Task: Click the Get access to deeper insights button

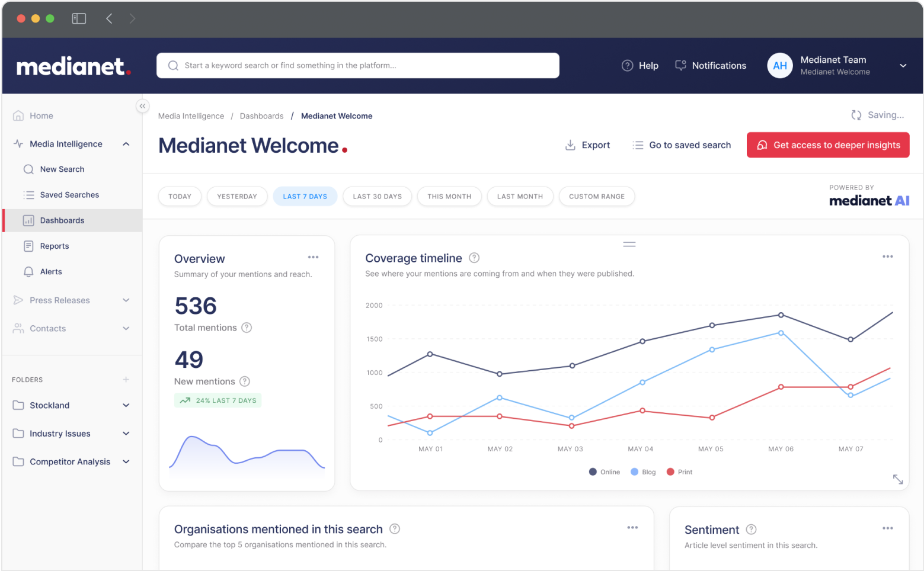Action: click(827, 145)
